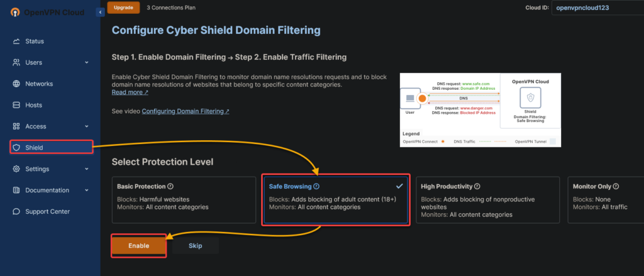Expand the Users menu chevron
This screenshot has width=644, height=276.
click(x=87, y=63)
